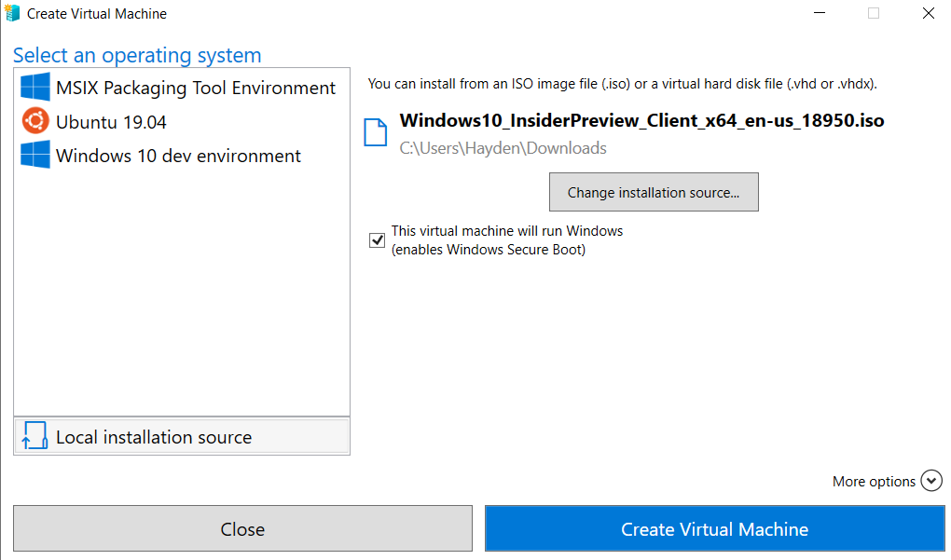This screenshot has width=951, height=560.
Task: Click the Create Virtual Machine button
Action: (715, 528)
